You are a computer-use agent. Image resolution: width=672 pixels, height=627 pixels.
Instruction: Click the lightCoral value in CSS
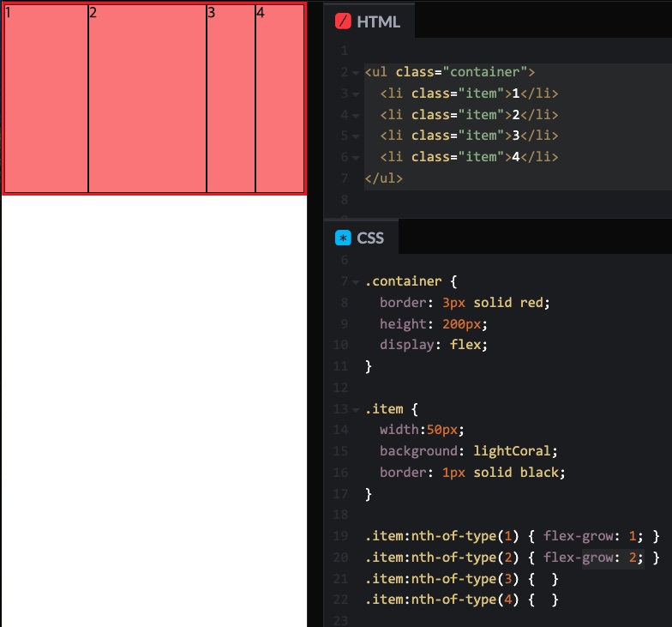[511, 451]
